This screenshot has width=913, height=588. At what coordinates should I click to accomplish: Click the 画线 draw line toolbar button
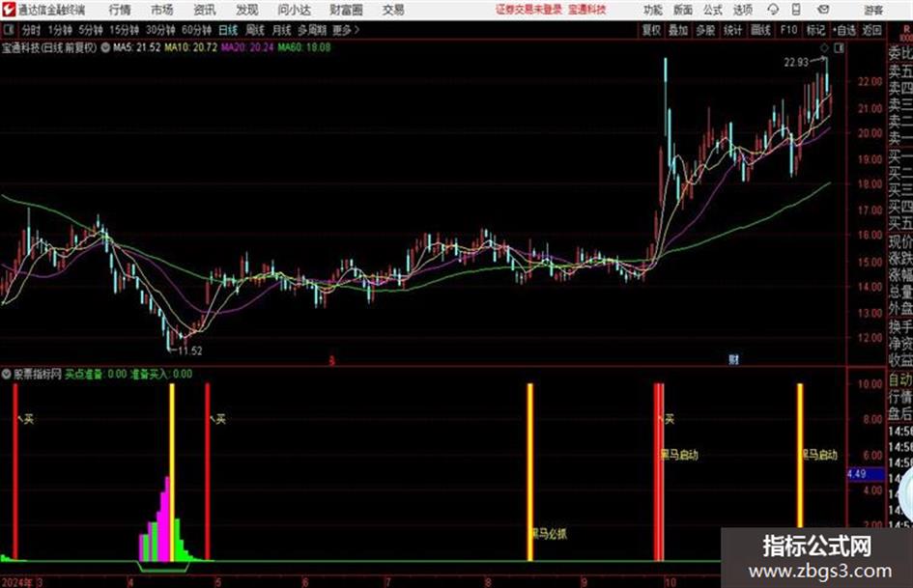click(x=760, y=30)
